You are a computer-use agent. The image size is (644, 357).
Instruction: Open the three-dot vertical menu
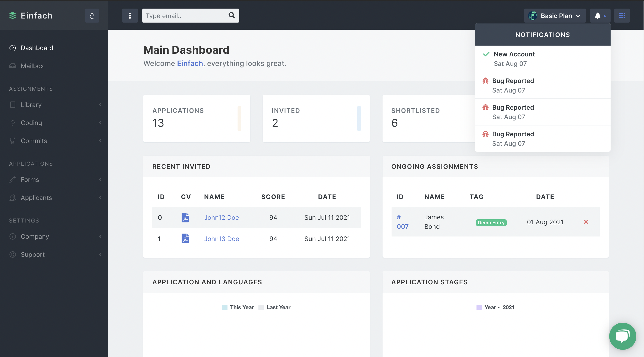130,16
